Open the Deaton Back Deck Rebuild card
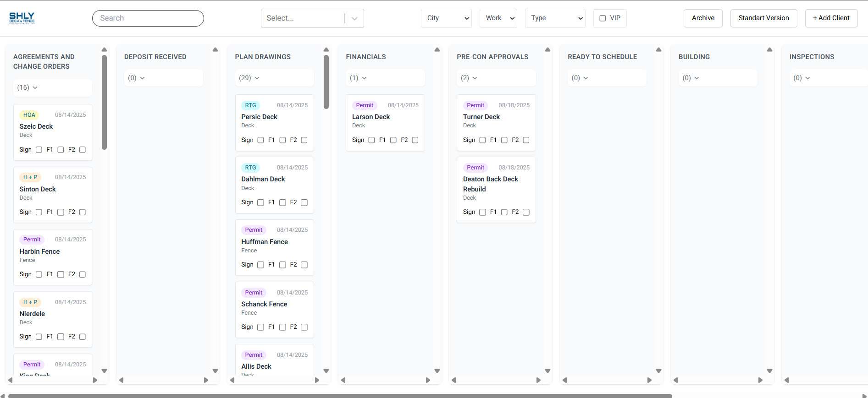868x398 pixels. pyautogui.click(x=496, y=190)
